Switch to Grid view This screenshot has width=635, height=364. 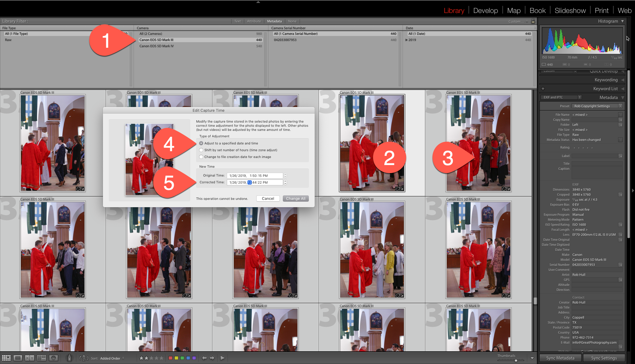(x=6, y=358)
